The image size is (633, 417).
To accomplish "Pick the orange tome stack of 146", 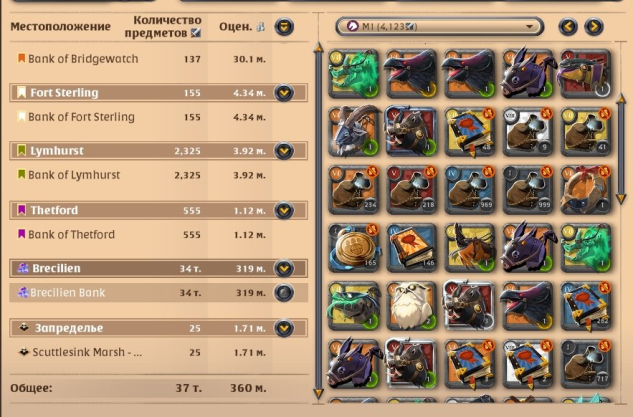I will [411, 247].
